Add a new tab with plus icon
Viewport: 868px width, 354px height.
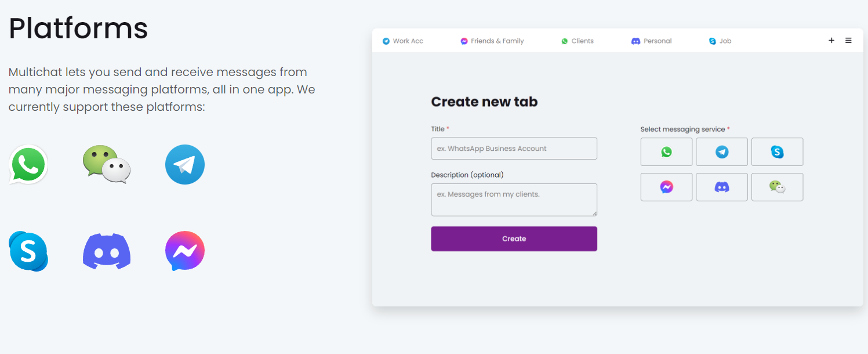pyautogui.click(x=831, y=41)
